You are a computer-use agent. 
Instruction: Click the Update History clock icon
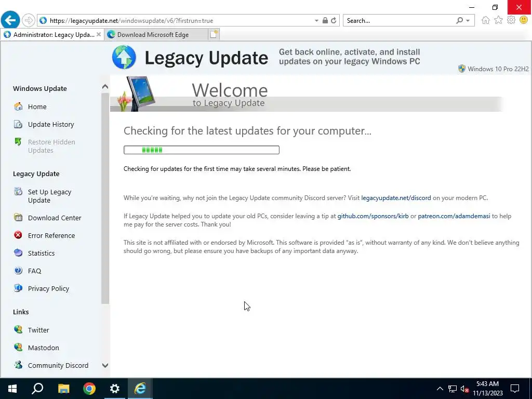point(18,124)
